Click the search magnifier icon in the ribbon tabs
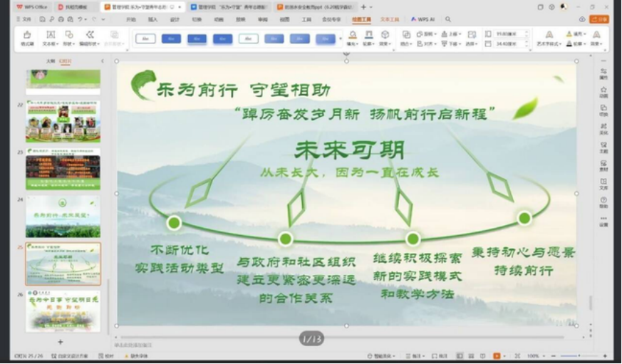Viewport: 622px width, 364px height. point(448,19)
